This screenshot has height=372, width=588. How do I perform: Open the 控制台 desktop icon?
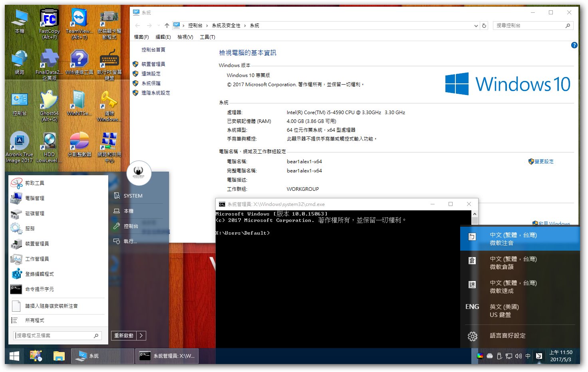point(20,103)
